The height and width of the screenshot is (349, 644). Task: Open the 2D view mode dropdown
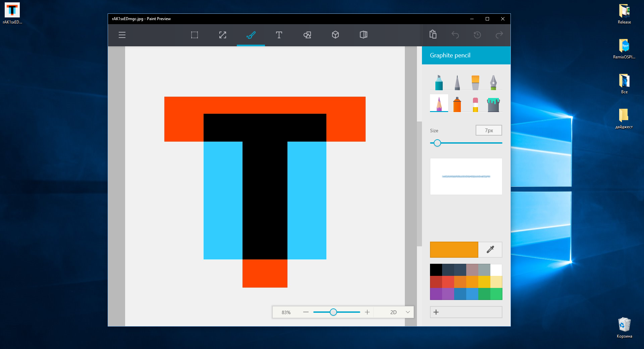point(394,312)
